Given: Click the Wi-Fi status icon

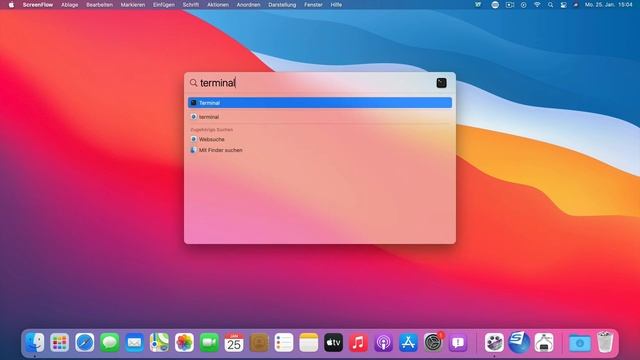Looking at the screenshot, I should [537, 5].
